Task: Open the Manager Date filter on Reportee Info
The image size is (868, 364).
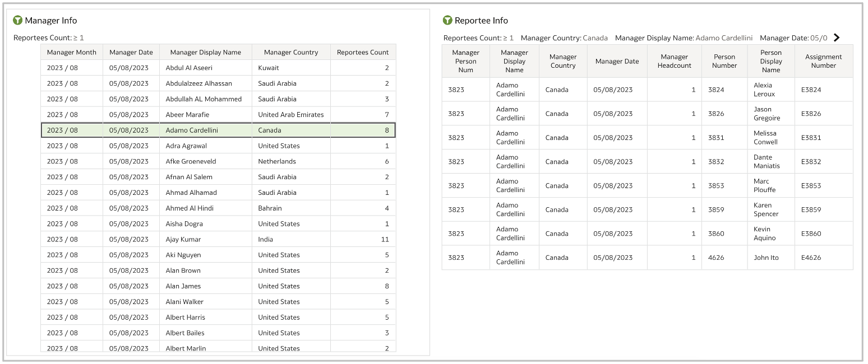Action: (795, 38)
